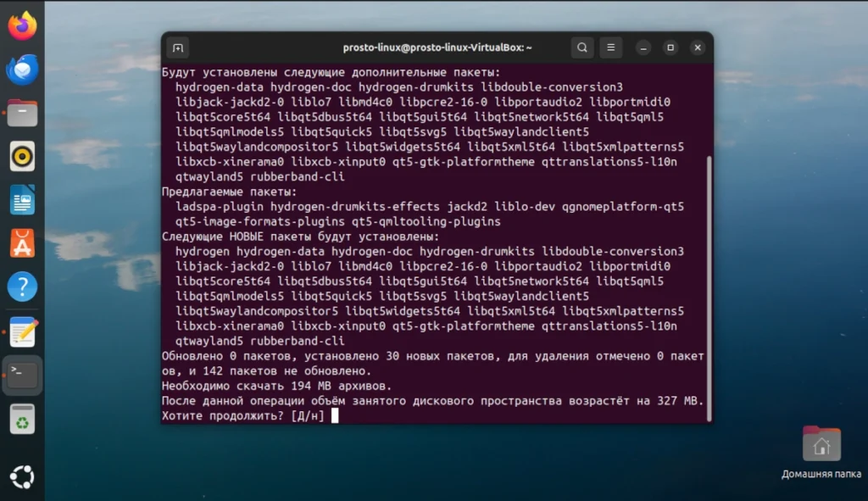The height and width of the screenshot is (501, 868).
Task: Launch Firefox from the dock
Action: tap(22, 25)
